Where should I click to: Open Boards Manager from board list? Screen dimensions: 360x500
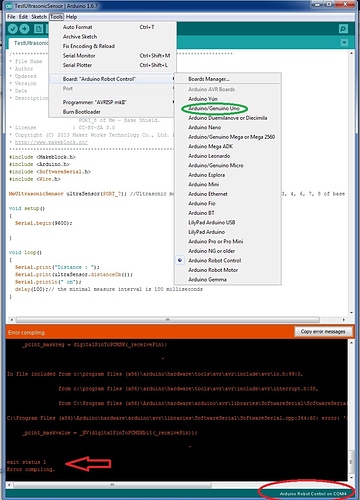(x=228, y=79)
